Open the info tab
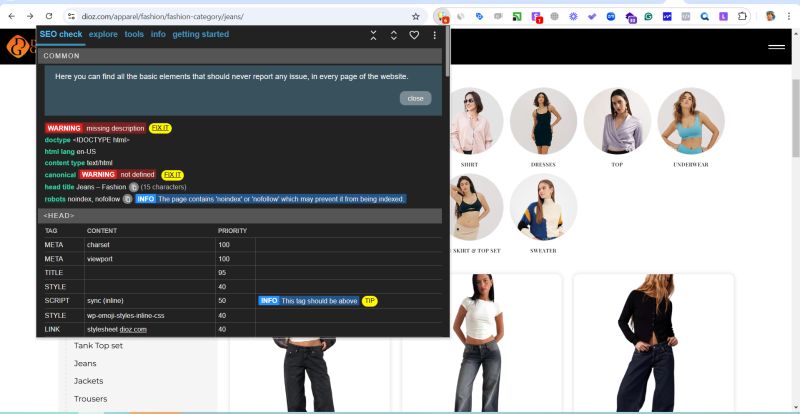Viewport: 800px width, 414px height. point(158,34)
